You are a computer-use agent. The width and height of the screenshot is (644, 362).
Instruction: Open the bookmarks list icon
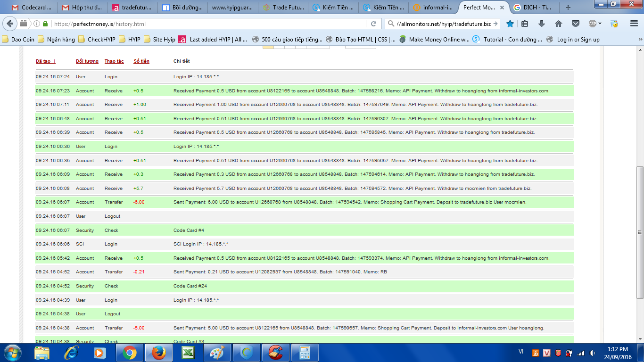[525, 24]
